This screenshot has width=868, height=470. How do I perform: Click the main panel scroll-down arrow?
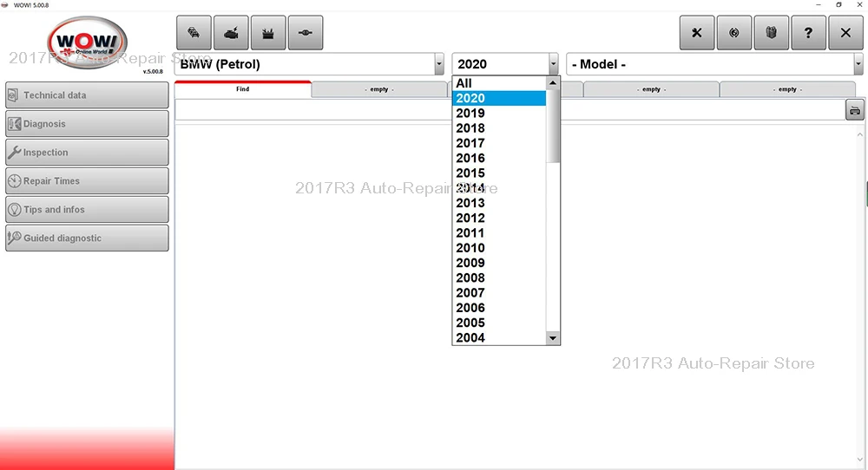point(859,460)
